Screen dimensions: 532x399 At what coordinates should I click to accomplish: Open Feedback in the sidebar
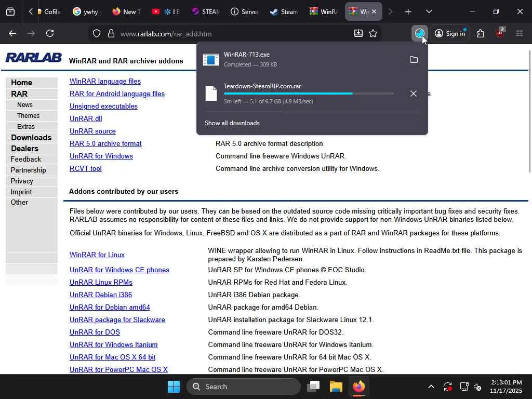click(25, 159)
